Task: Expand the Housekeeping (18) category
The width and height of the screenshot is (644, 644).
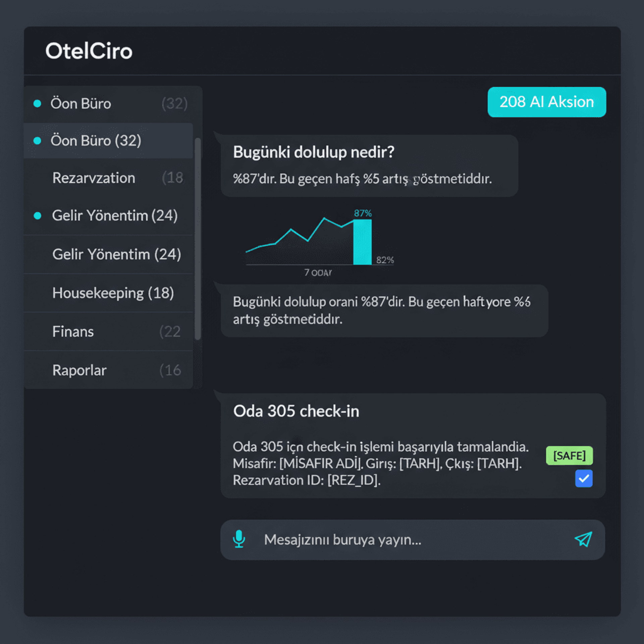Action: coord(113,292)
